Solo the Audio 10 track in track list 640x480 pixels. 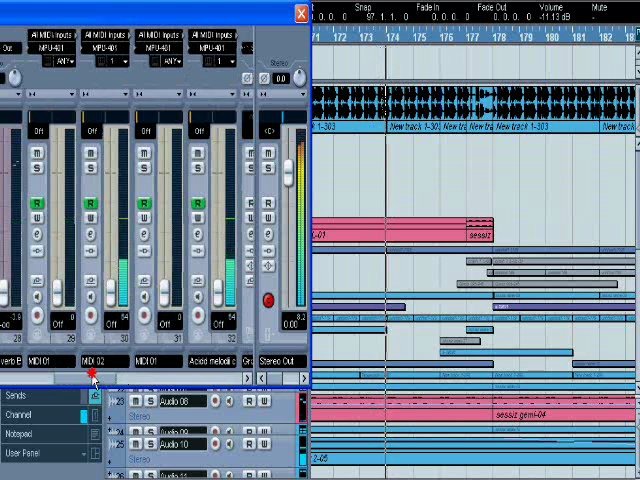[151, 444]
